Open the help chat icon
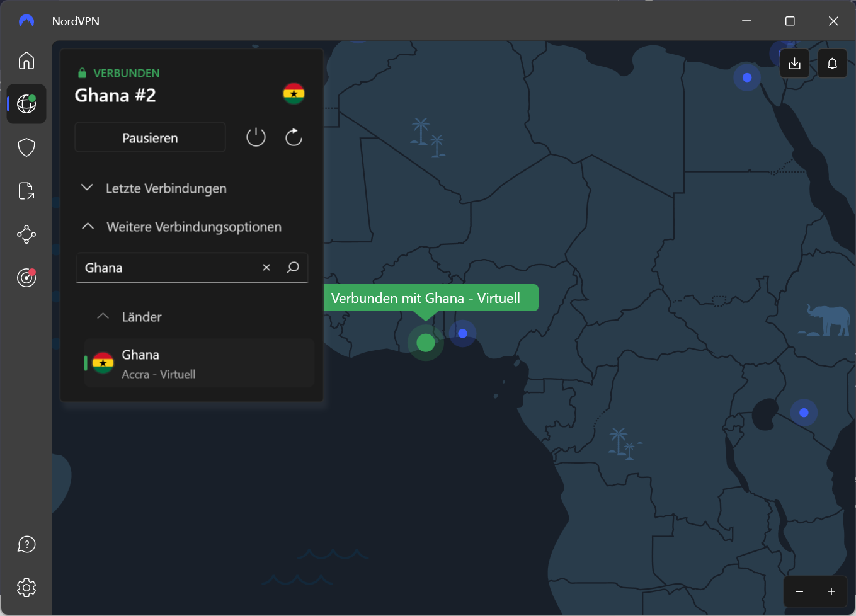Viewport: 856px width, 616px height. (x=26, y=544)
